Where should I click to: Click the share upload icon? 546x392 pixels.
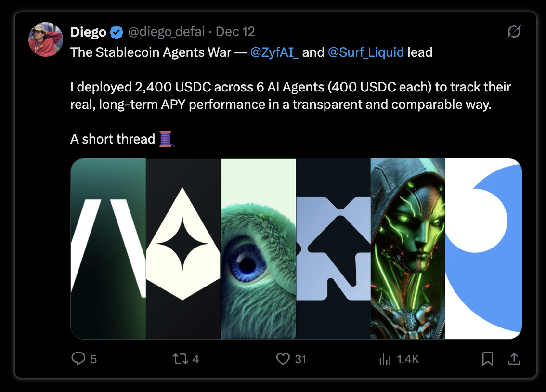[514, 359]
